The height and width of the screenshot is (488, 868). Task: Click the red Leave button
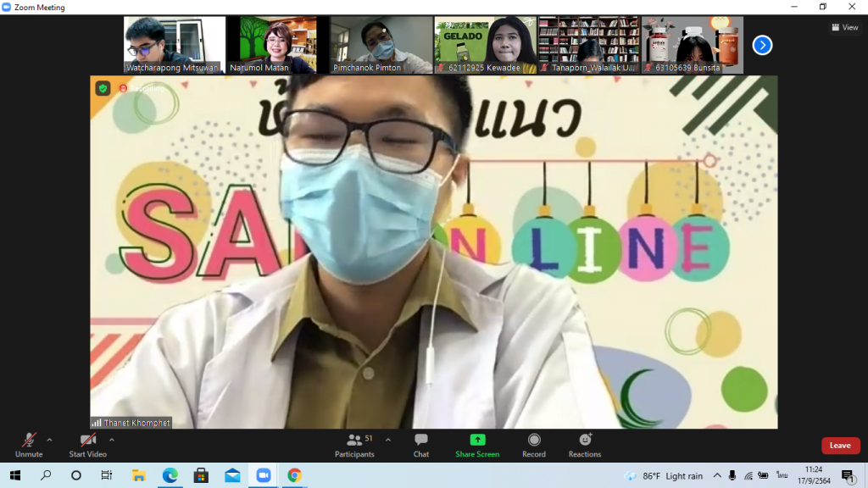coord(839,446)
